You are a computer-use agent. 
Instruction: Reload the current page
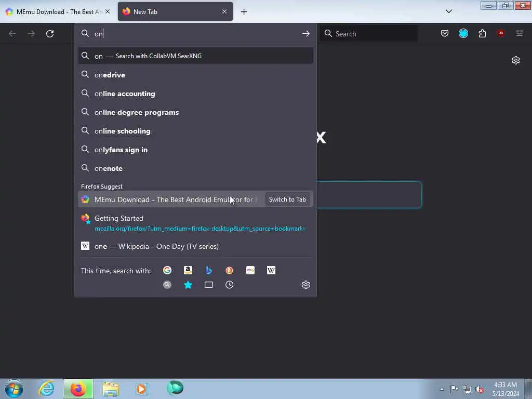(50, 34)
